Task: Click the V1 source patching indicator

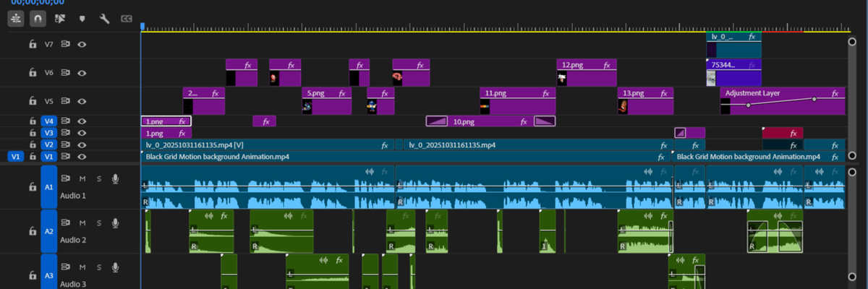Action: [x=15, y=156]
